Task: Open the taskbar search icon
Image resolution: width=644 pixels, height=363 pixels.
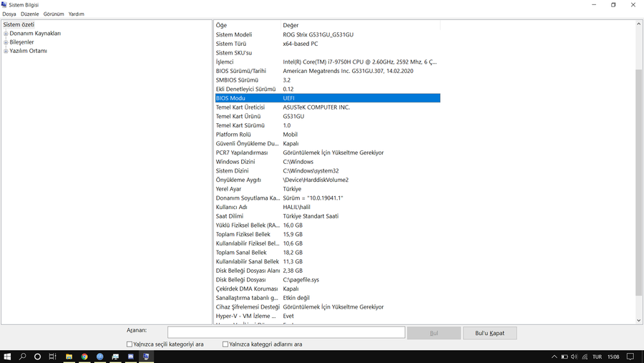Action: click(23, 357)
